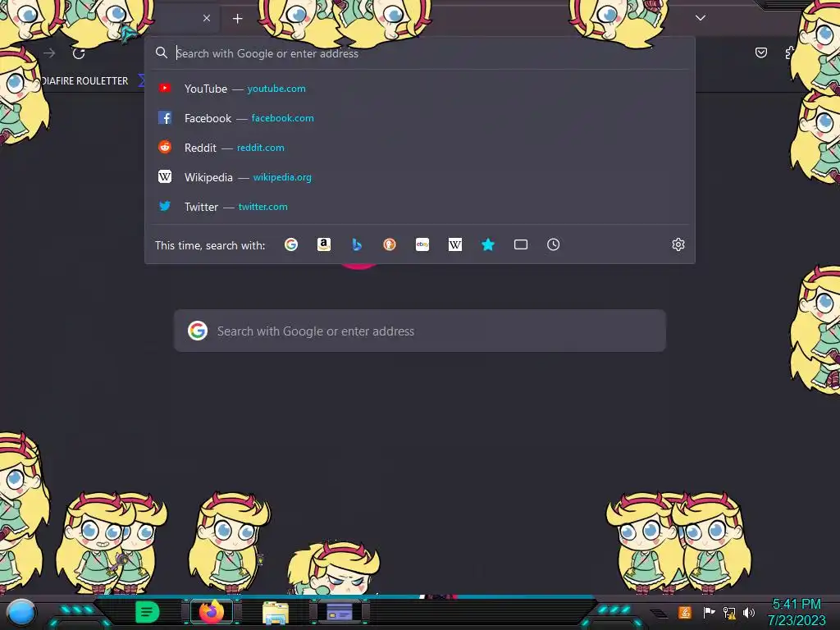Click the Save to Pocket icon
Image resolution: width=840 pixels, height=630 pixels.
tap(760, 52)
